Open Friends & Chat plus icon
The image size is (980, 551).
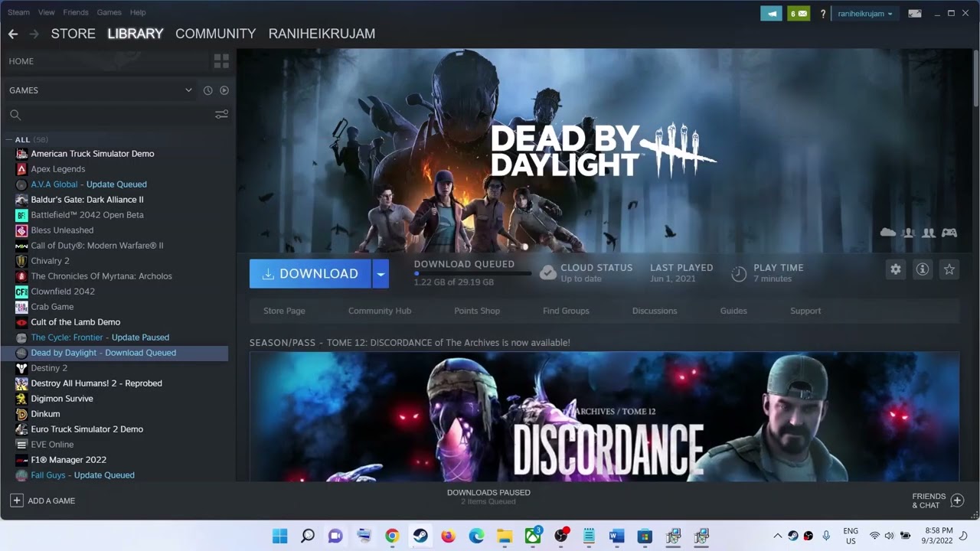[x=957, y=500]
